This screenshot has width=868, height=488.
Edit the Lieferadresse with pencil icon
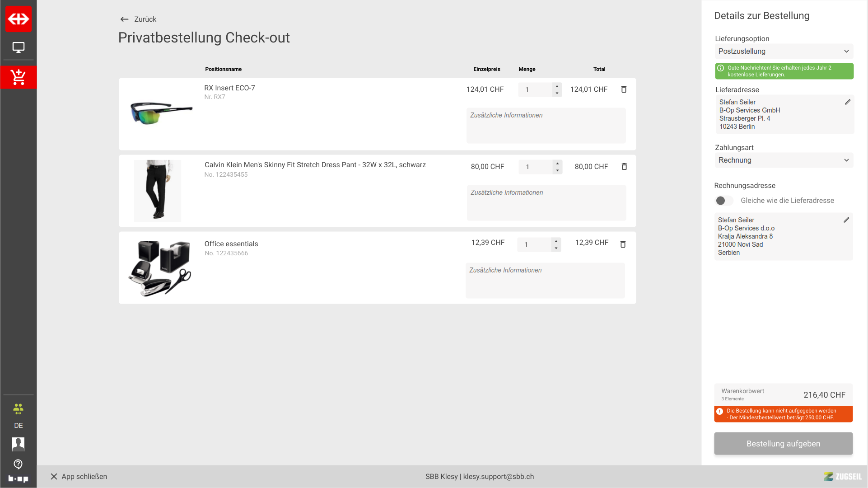(x=847, y=102)
